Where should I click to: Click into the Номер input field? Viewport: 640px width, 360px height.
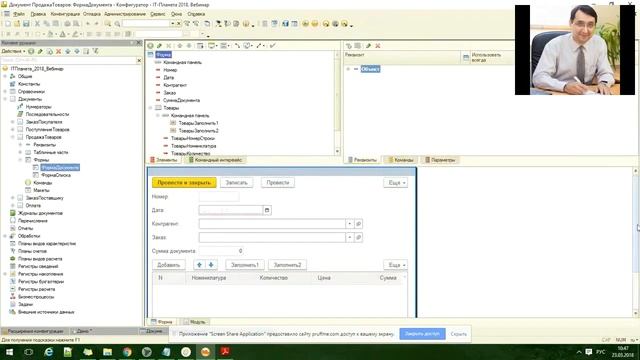(219, 197)
